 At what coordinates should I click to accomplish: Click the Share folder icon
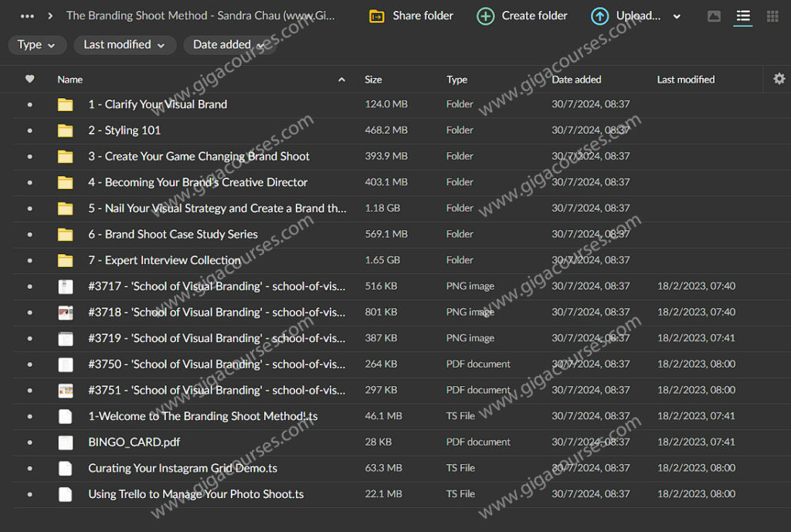pos(377,16)
